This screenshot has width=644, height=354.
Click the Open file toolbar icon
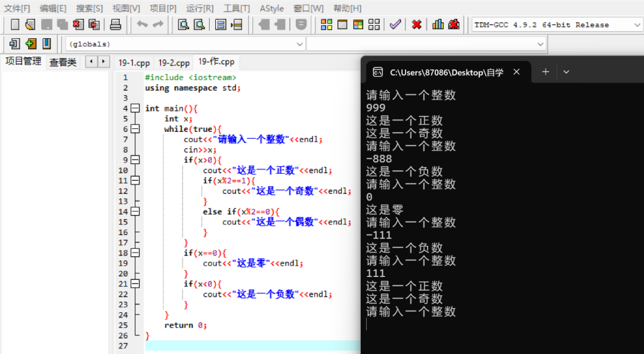click(x=30, y=24)
